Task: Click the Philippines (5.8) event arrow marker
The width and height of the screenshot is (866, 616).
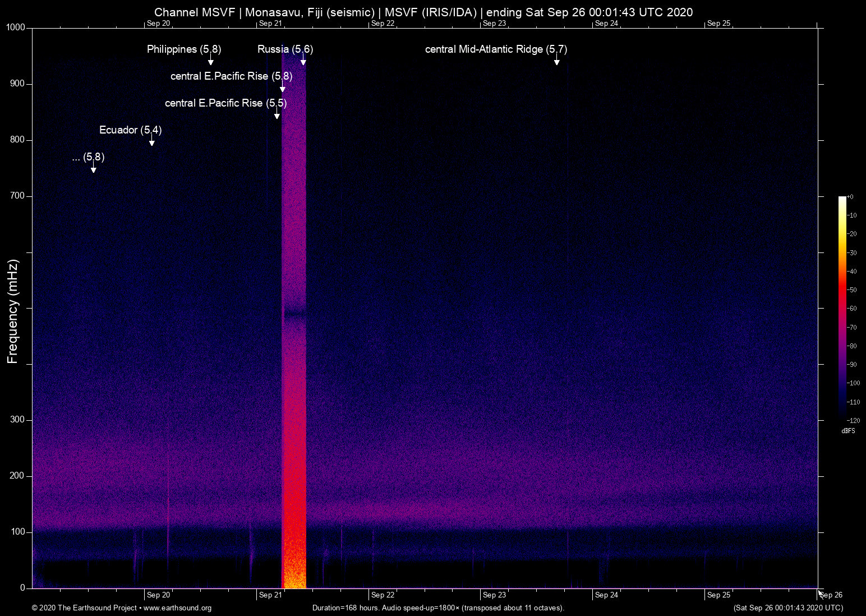Action: pos(210,62)
